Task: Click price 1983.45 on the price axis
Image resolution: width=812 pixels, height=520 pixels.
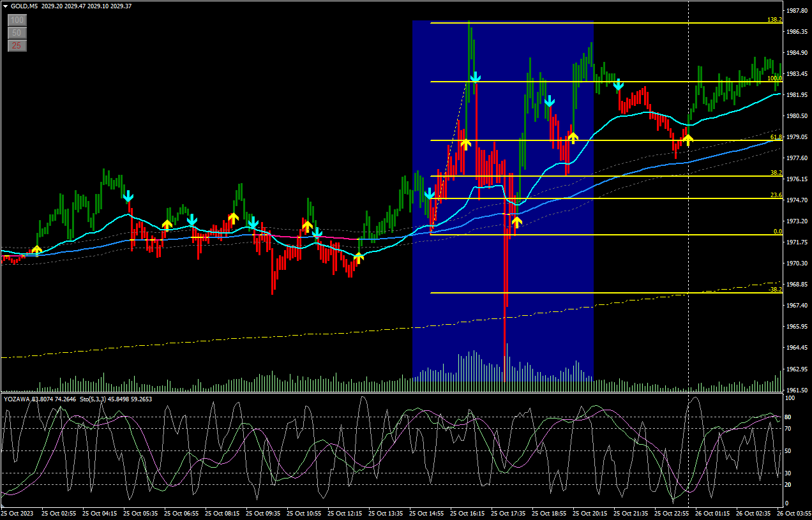Action: (x=798, y=74)
